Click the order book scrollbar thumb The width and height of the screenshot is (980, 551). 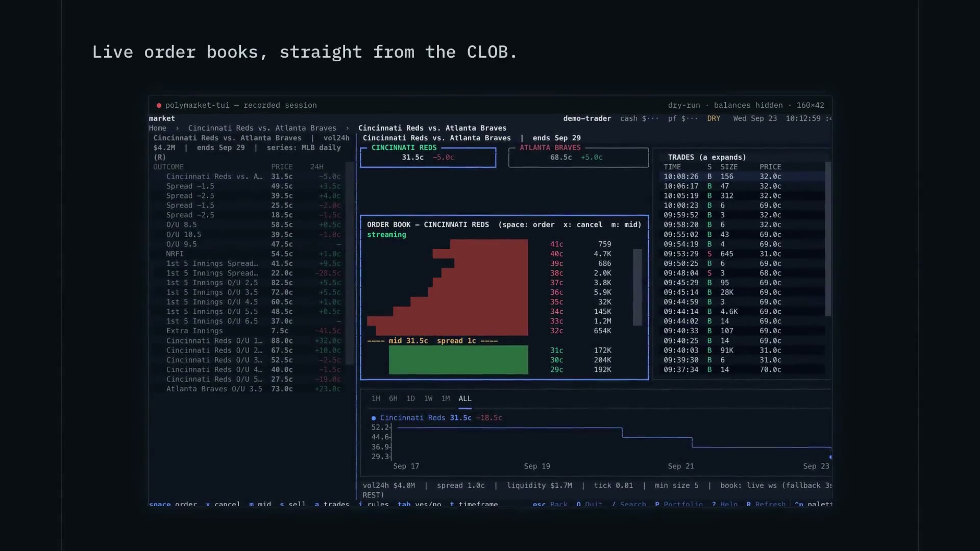click(638, 287)
